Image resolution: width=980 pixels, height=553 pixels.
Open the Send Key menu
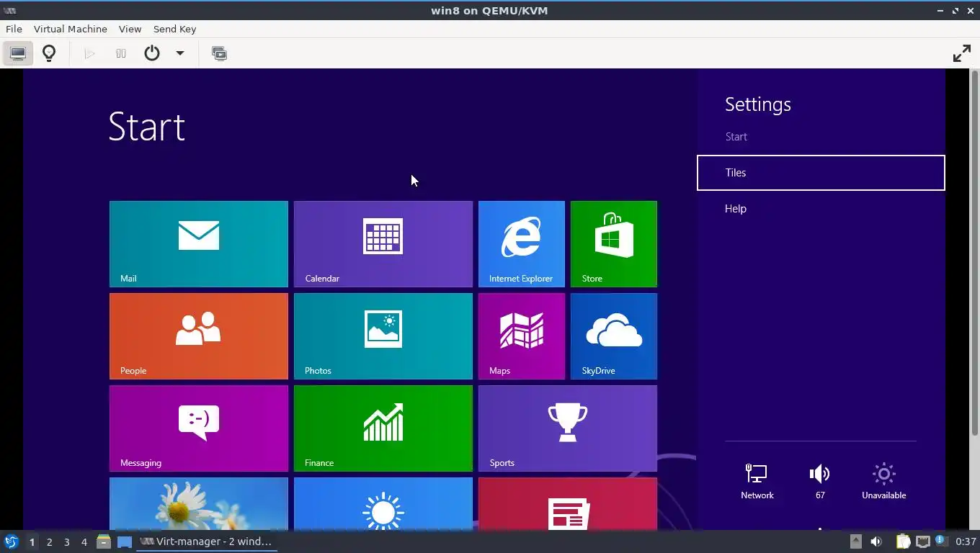174,29
